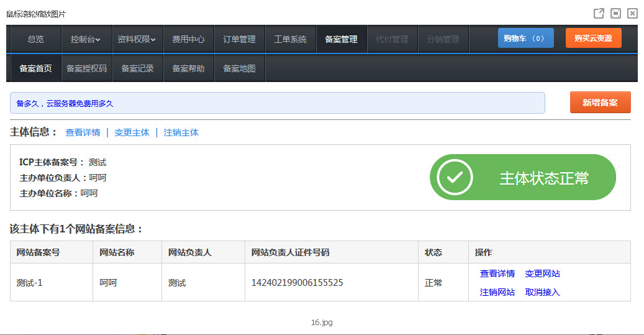Click the orange 购买云资源 button
The width and height of the screenshot is (644, 335).
point(593,39)
